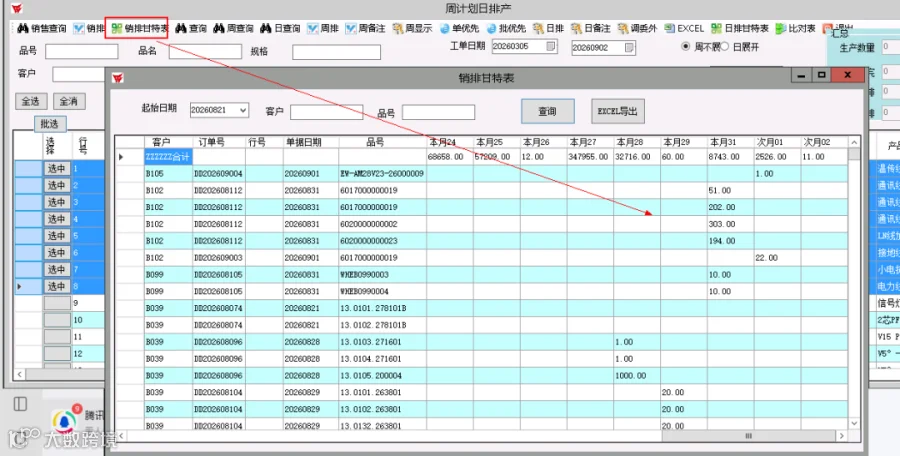Select the 日排 toolbar item
This screenshot has width=900, height=456.
548,28
